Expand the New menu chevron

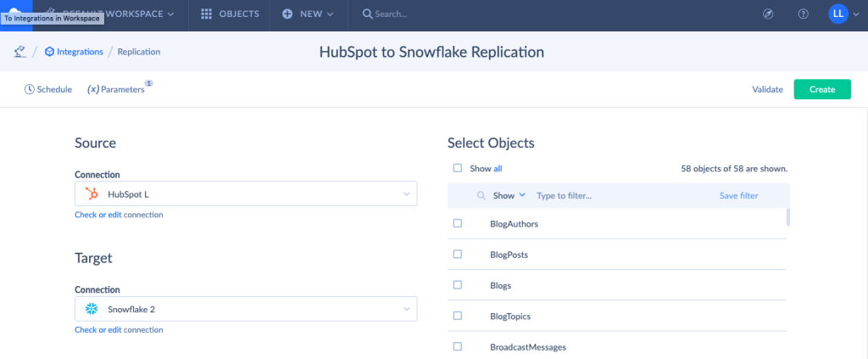(331, 14)
